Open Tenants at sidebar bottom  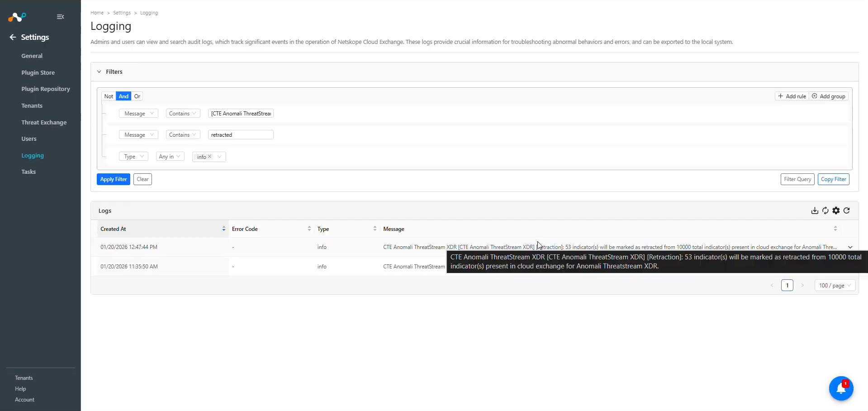(24, 378)
